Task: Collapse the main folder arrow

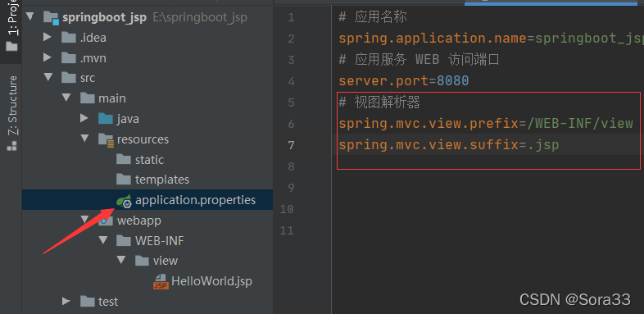Action: [x=66, y=98]
